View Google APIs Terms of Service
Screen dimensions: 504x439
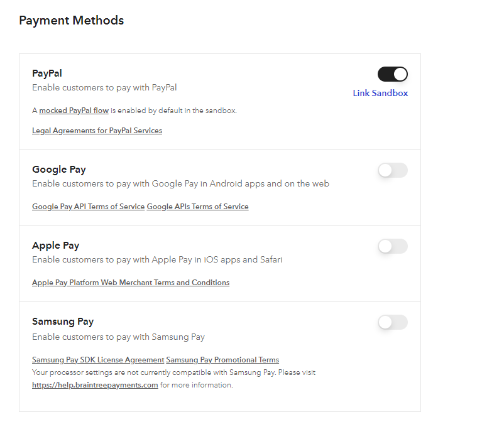point(198,207)
